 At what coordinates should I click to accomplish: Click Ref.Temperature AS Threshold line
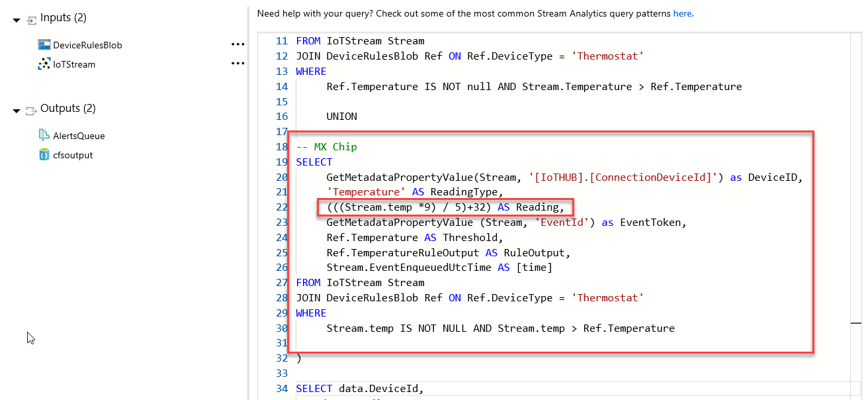(415, 238)
